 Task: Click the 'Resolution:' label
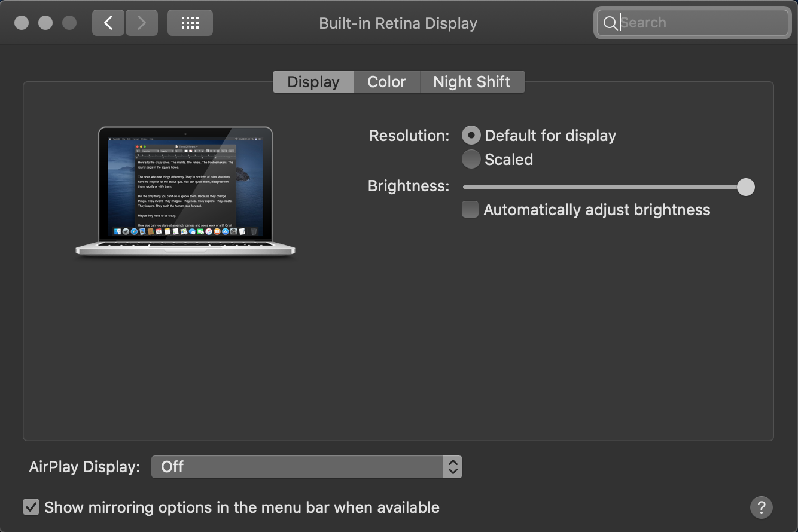click(x=409, y=136)
